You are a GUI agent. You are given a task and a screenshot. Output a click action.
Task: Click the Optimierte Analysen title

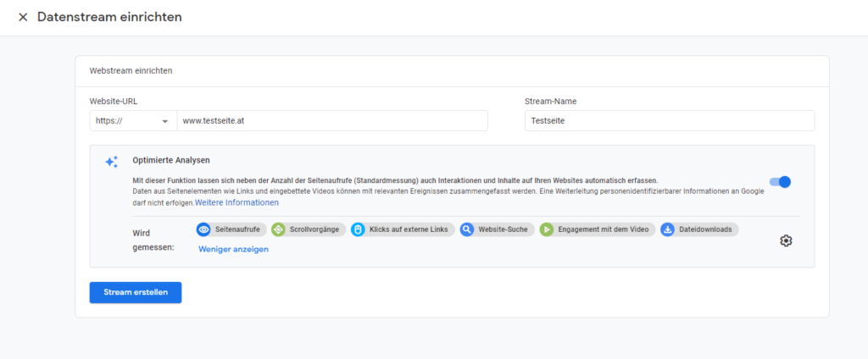point(171,160)
